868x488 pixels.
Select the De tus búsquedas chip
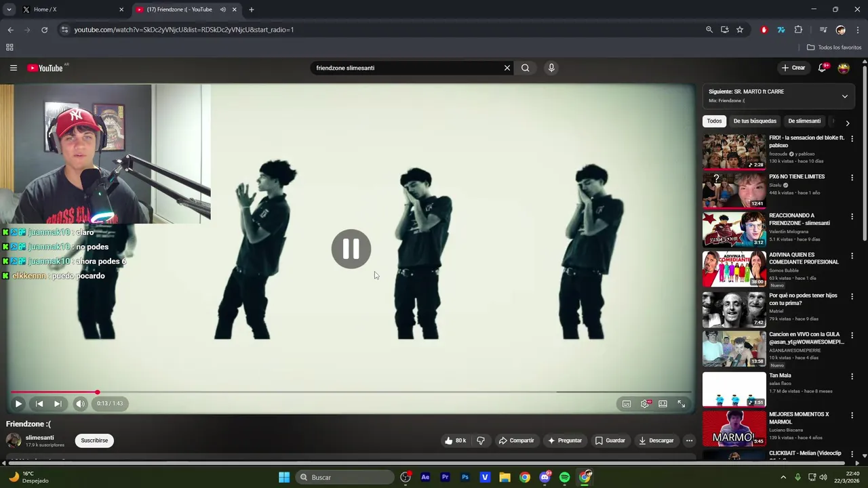point(755,121)
